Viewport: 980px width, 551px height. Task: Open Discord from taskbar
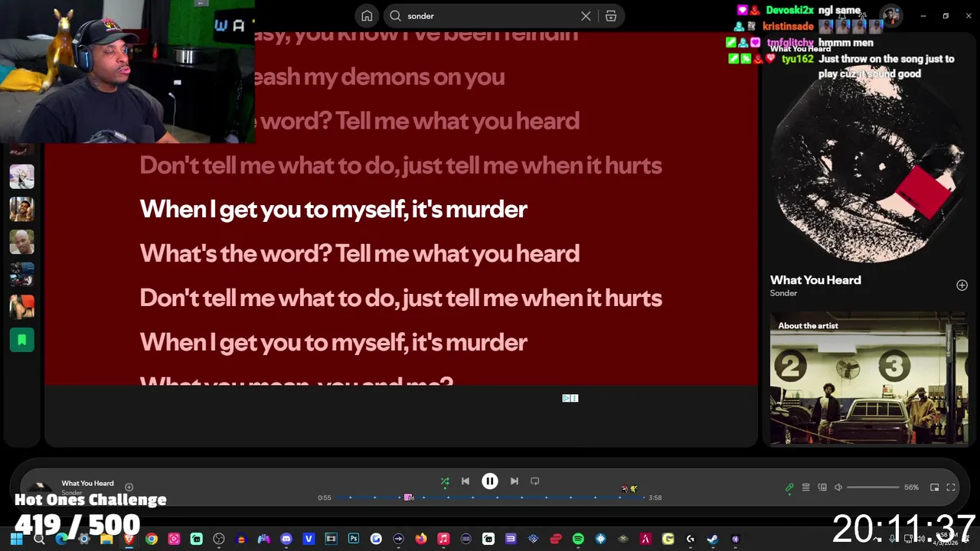click(286, 539)
